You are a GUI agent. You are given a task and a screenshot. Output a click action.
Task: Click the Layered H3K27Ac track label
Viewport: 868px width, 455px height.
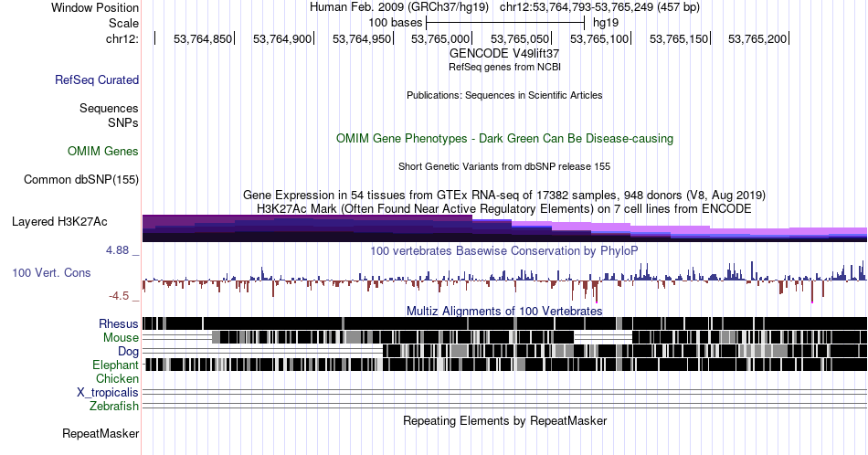59,221
